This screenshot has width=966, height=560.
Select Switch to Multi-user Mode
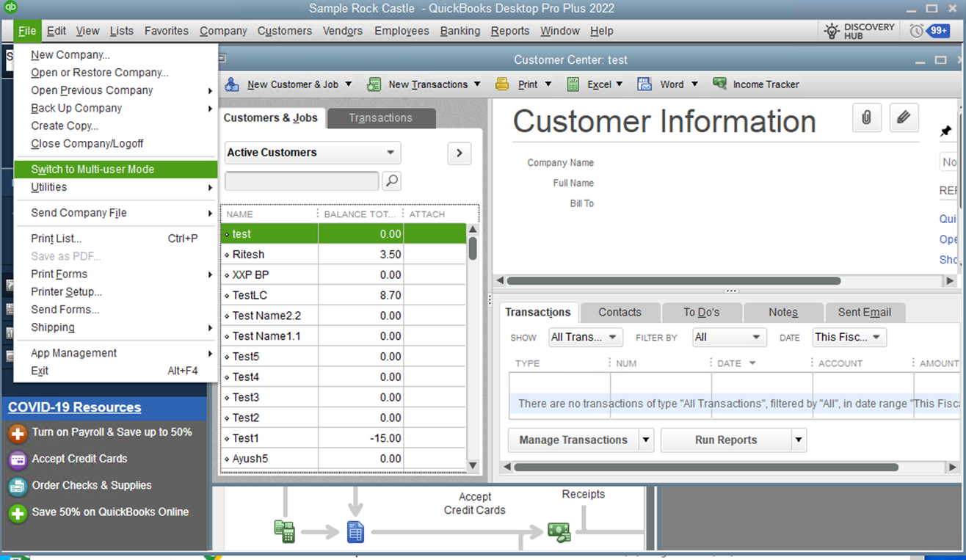click(x=116, y=170)
